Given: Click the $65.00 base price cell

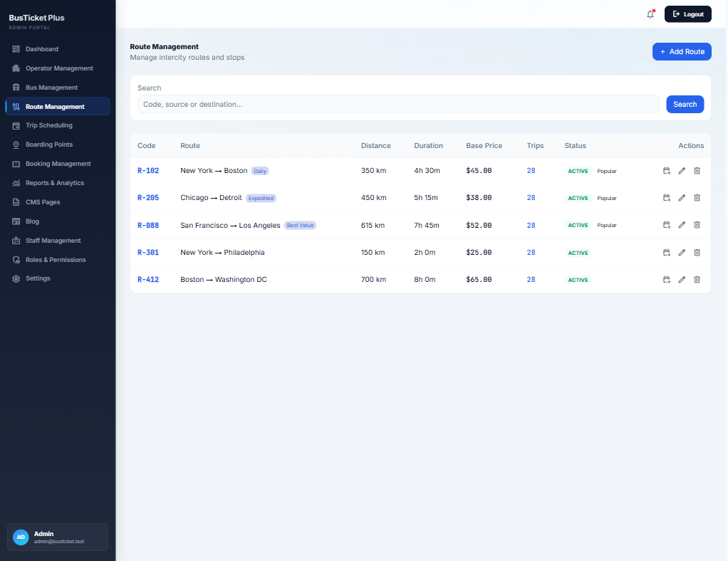Looking at the screenshot, I should (479, 279).
